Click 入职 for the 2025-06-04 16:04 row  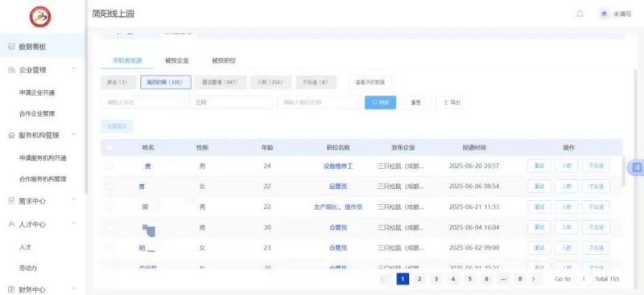click(567, 227)
